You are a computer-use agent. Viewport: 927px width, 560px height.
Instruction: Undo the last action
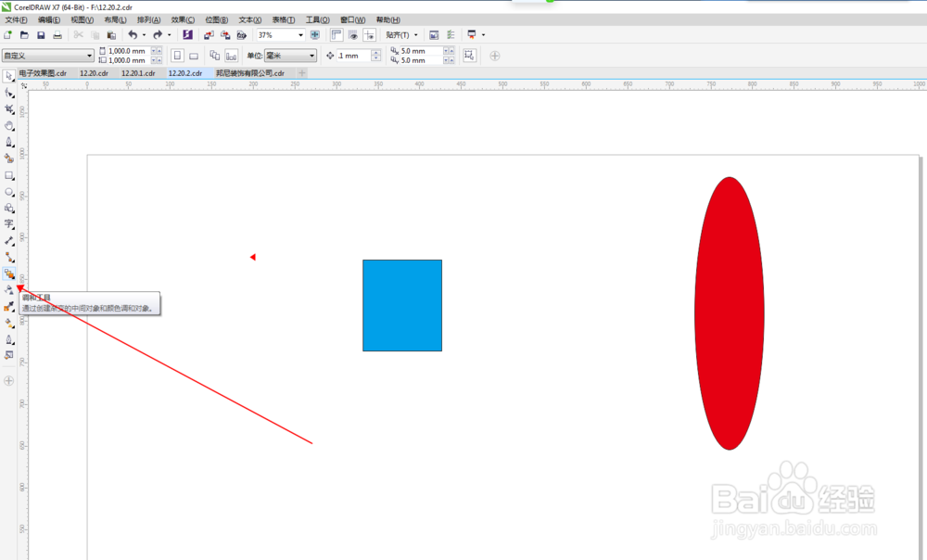pos(133,35)
